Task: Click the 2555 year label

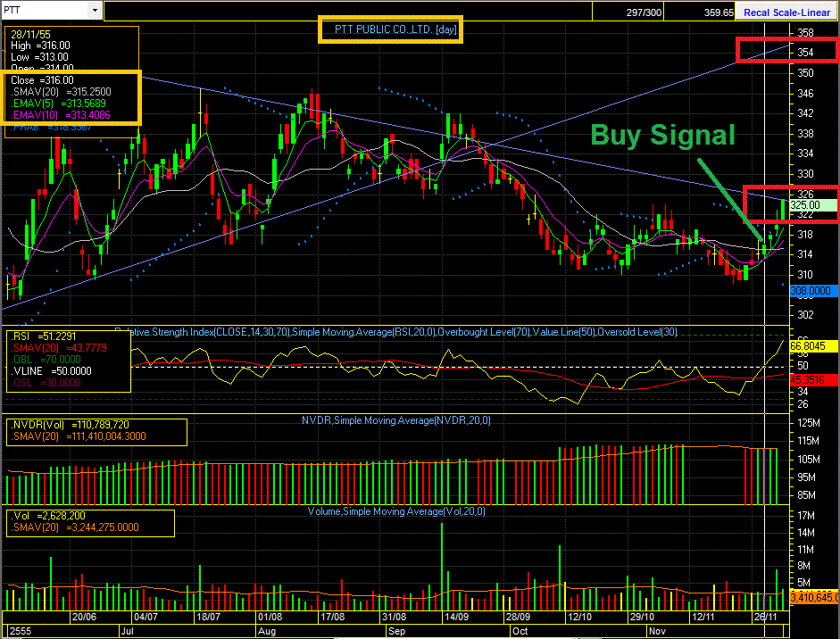Action: [21, 631]
